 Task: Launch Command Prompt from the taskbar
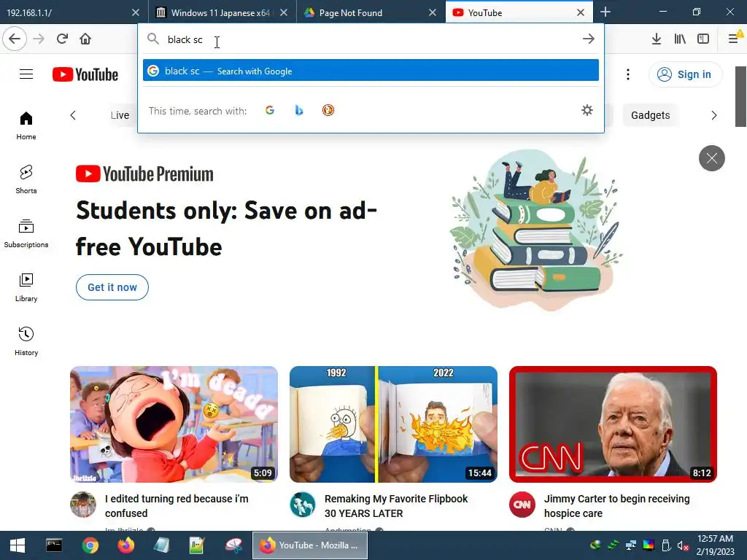(x=54, y=545)
